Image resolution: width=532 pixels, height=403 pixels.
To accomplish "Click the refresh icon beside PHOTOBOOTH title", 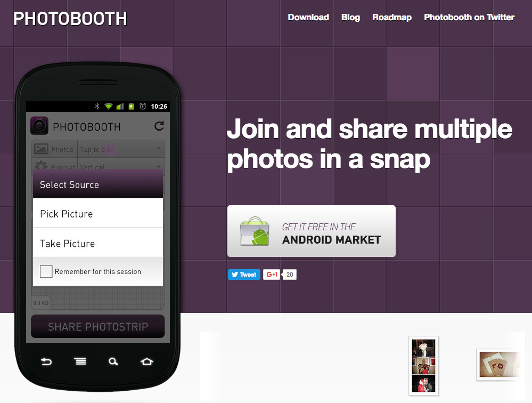I will click(x=159, y=126).
